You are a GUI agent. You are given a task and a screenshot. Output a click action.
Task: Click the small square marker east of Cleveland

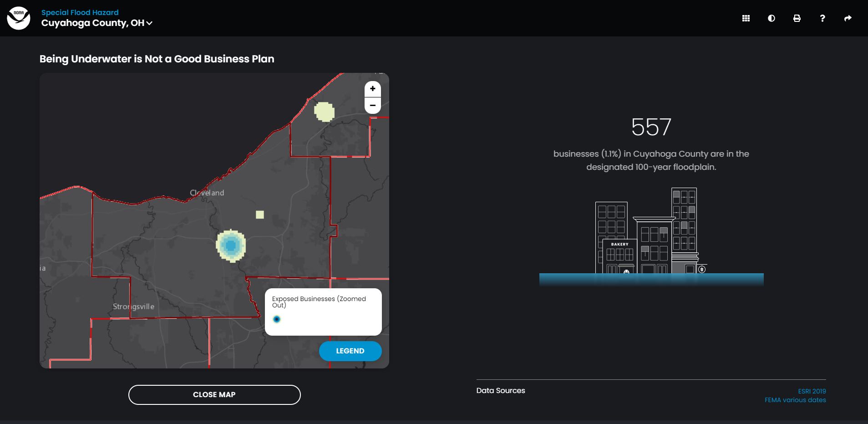260,215
